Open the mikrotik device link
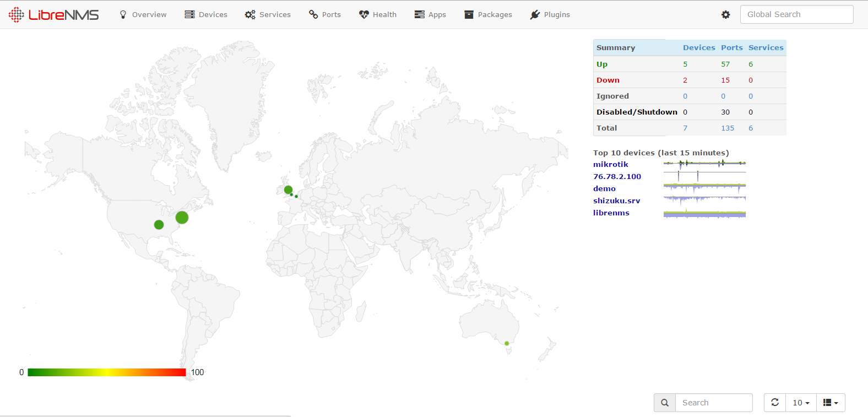The width and height of the screenshot is (868, 417). point(610,164)
